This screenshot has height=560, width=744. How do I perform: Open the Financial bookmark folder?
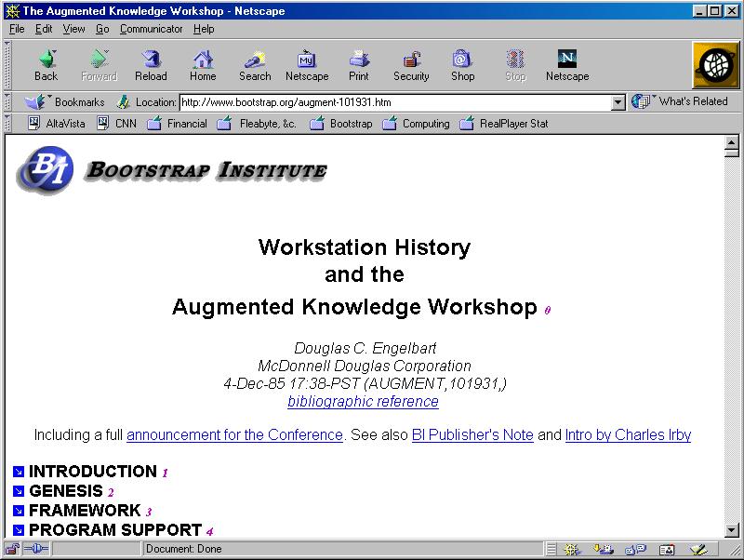[x=177, y=124]
